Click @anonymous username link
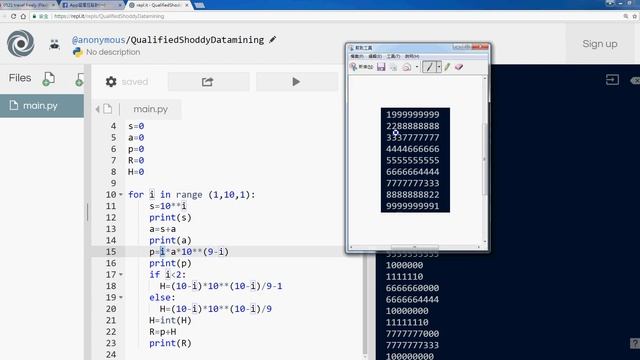This screenshot has height=360, width=640. [98, 40]
